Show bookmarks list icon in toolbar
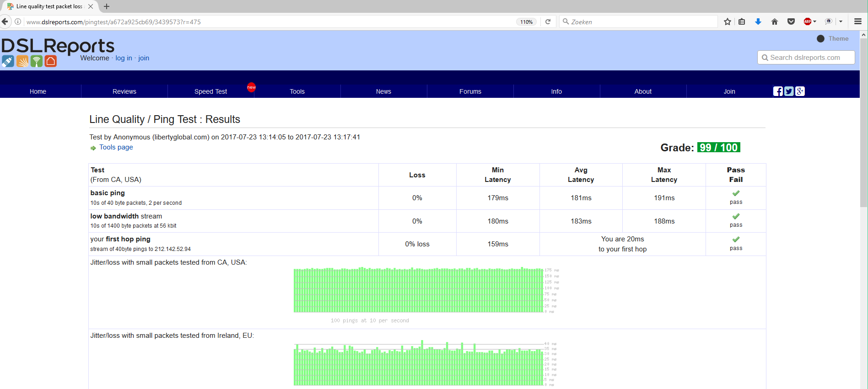 click(742, 21)
